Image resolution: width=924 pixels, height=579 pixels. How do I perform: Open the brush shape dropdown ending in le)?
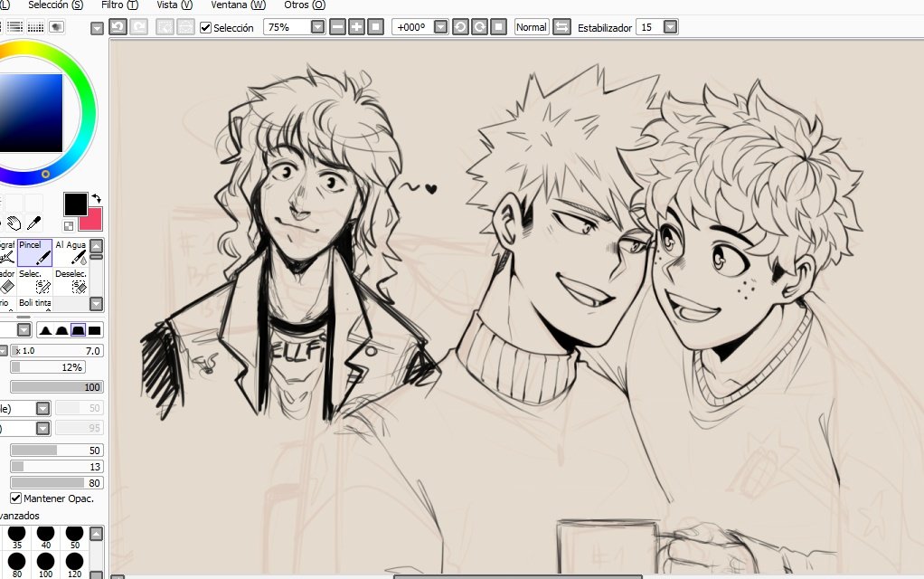(42, 409)
